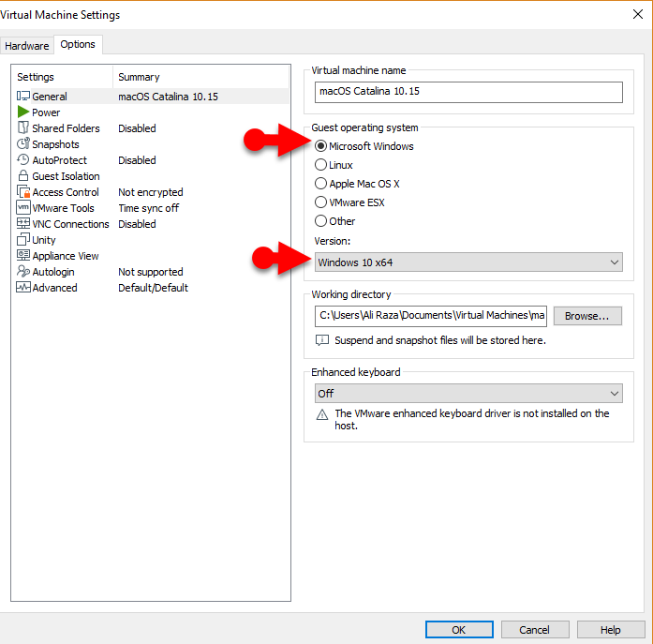The width and height of the screenshot is (653, 644).
Task: Click the Virtual machine name text field
Action: (468, 92)
